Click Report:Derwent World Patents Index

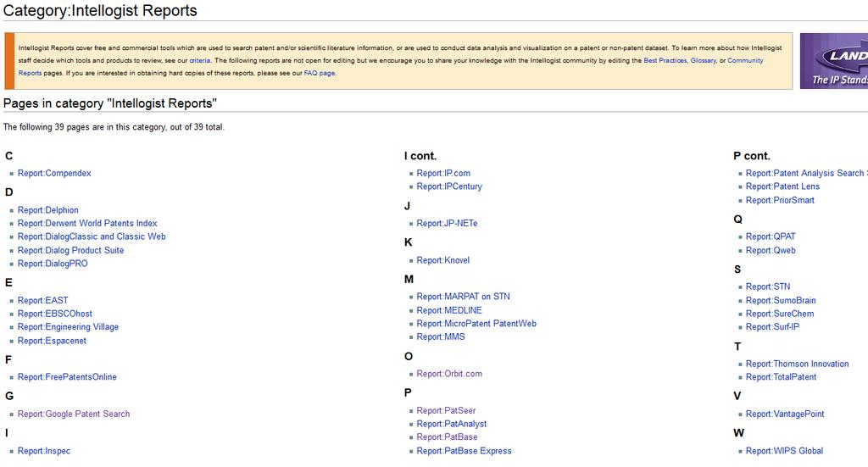click(87, 224)
